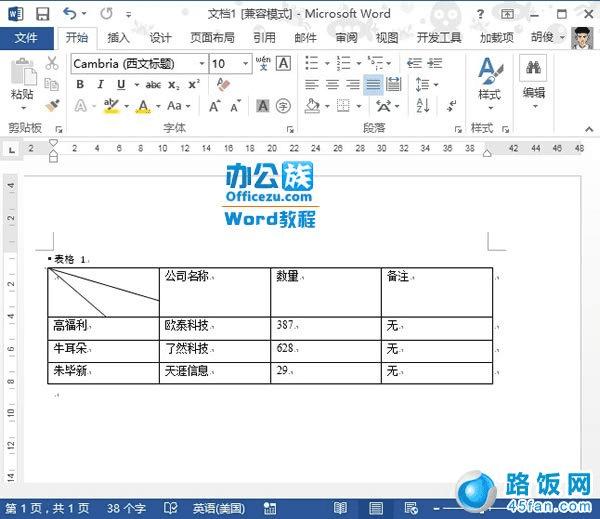Image resolution: width=600 pixels, height=519 pixels.
Task: Toggle strikethrough abc formatting
Action: [153, 85]
